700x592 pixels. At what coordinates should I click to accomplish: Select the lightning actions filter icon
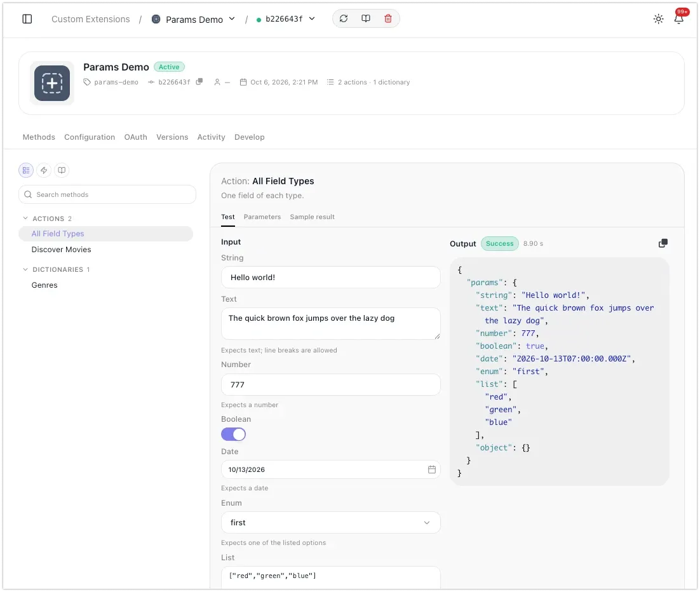point(44,170)
